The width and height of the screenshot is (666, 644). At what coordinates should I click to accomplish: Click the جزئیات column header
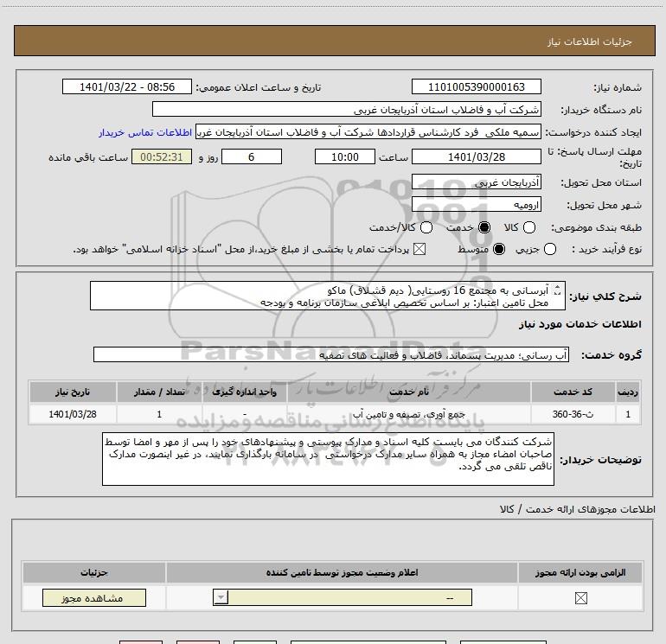pos(94,572)
